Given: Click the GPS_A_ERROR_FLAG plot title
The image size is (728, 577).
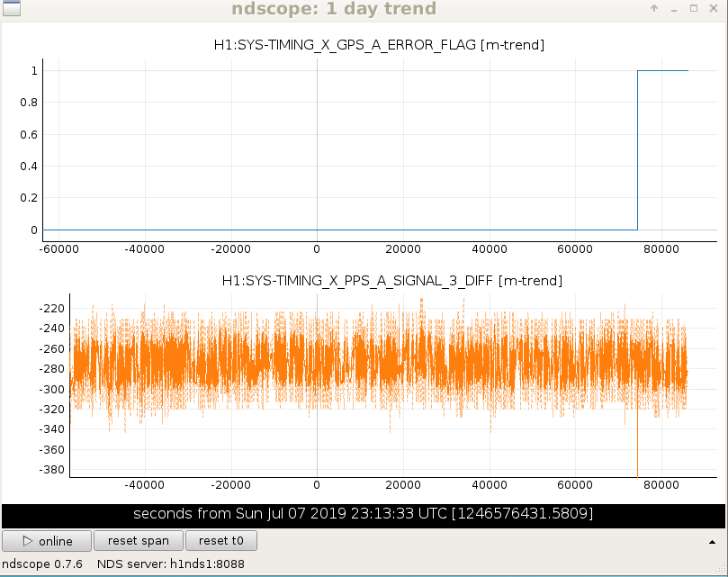Looking at the screenshot, I should tap(379, 45).
